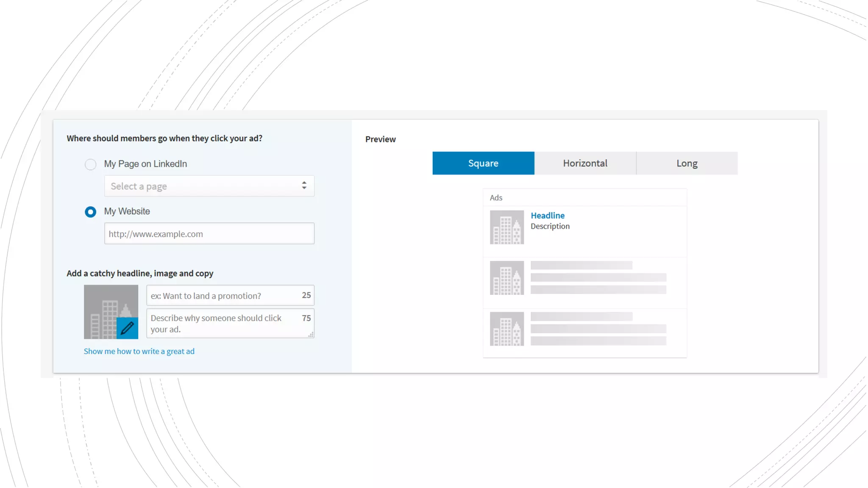
Task: Select My Page on LinkedIn radio button
Action: (x=90, y=164)
